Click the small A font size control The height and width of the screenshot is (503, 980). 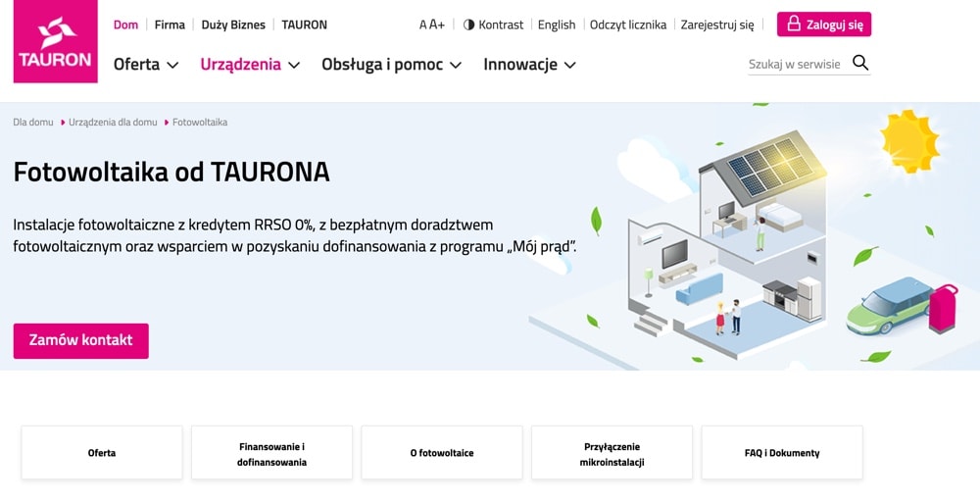423,25
